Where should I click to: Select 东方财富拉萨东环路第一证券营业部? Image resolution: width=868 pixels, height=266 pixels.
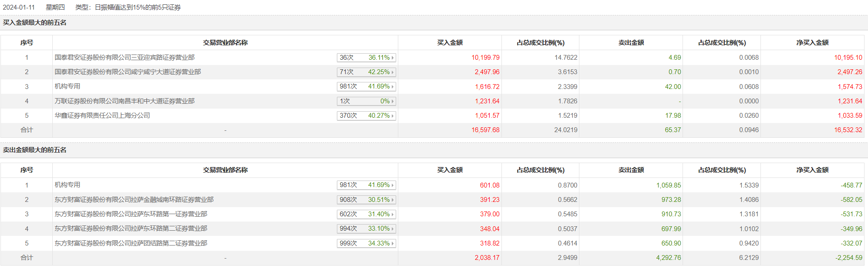(x=131, y=214)
